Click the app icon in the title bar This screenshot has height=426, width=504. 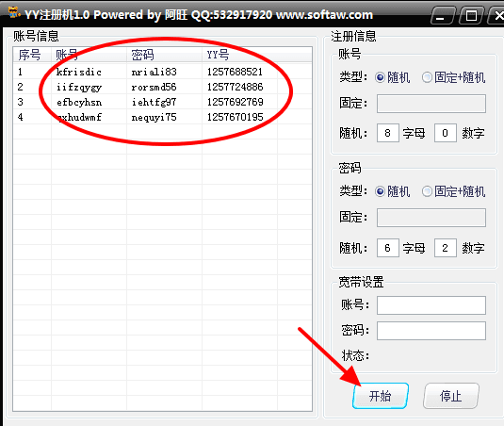point(14,13)
